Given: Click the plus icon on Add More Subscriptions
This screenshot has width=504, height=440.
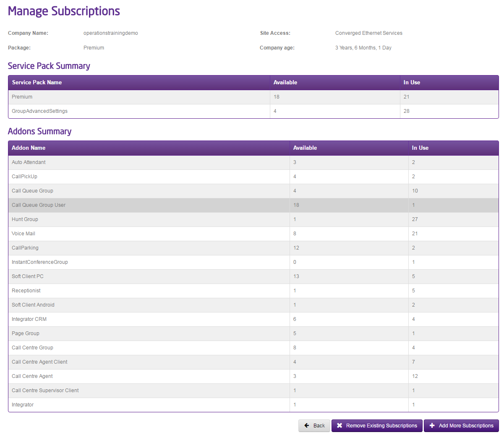Looking at the screenshot, I should tap(432, 425).
